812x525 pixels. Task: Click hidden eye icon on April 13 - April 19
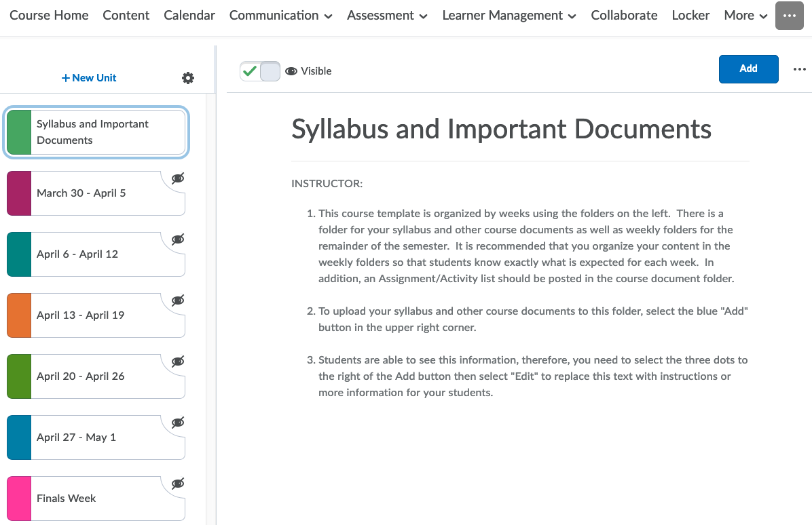(x=178, y=300)
